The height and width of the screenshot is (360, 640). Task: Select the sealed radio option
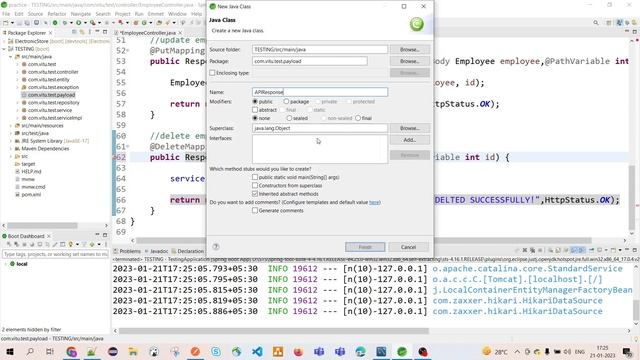click(x=289, y=118)
